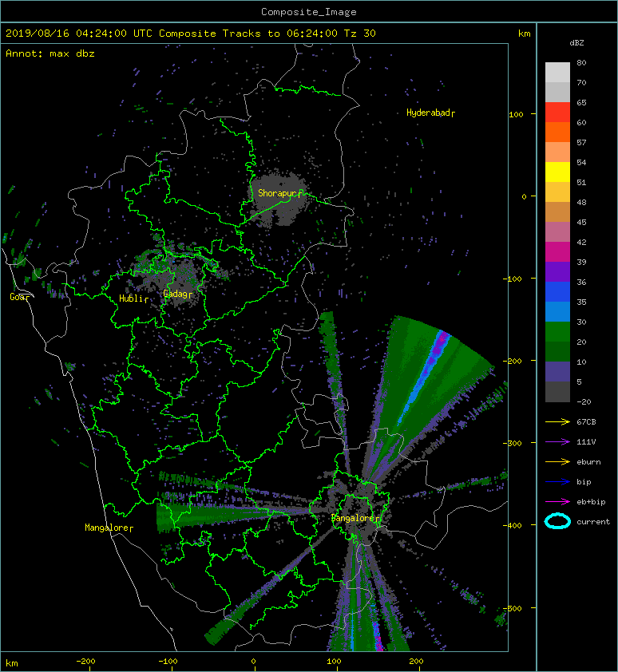Click the 111V purple arrow legend icon

557,442
